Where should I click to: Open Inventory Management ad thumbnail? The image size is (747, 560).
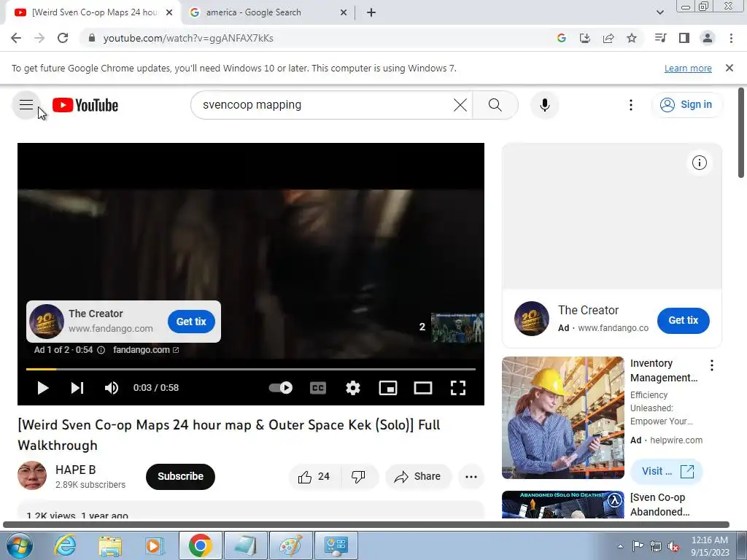pyautogui.click(x=562, y=418)
